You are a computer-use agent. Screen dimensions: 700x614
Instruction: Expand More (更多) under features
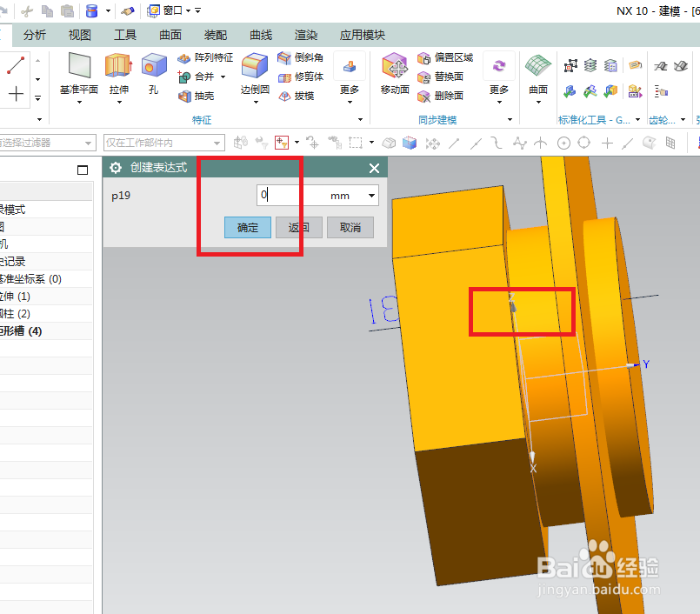[350, 78]
